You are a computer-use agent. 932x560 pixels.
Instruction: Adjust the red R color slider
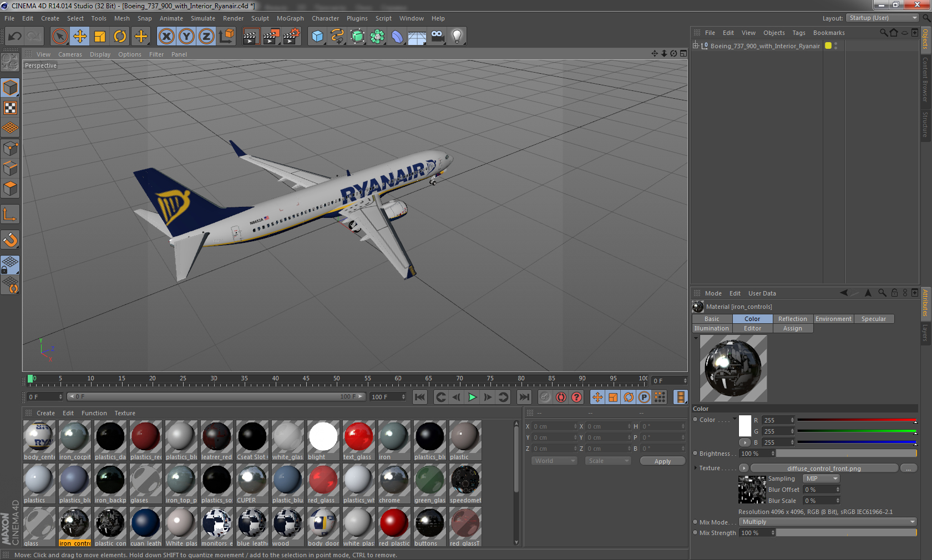[857, 420]
